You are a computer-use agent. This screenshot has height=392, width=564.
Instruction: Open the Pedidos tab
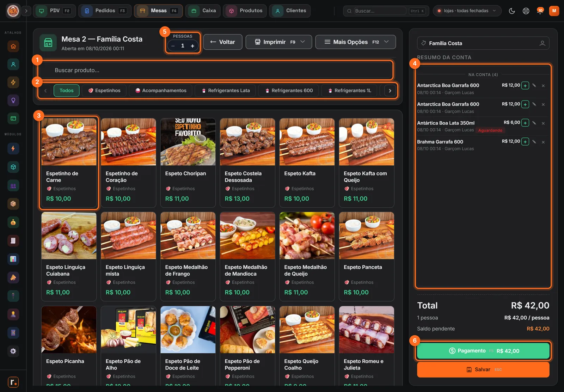(x=105, y=11)
